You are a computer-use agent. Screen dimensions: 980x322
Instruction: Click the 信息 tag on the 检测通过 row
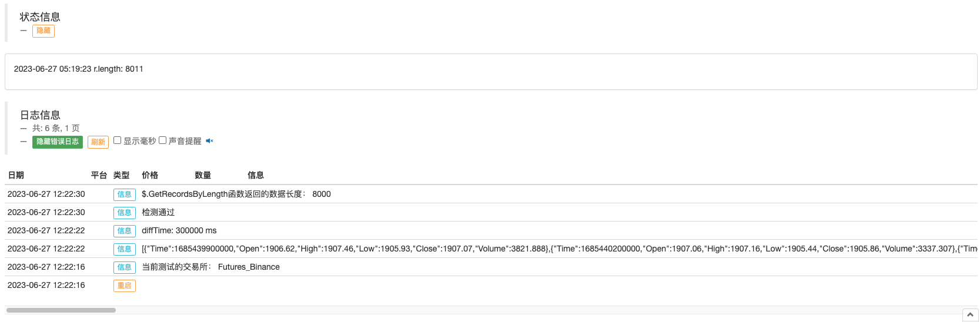coord(125,213)
